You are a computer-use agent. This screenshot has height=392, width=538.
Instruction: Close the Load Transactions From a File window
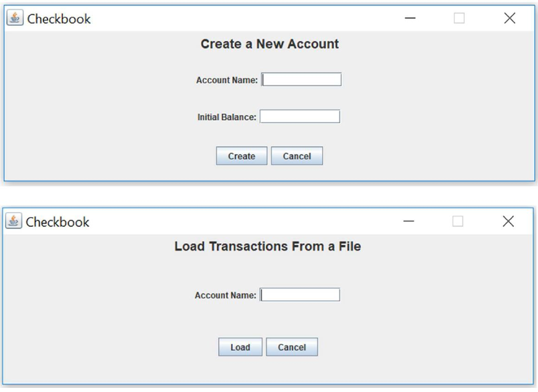[x=508, y=221]
